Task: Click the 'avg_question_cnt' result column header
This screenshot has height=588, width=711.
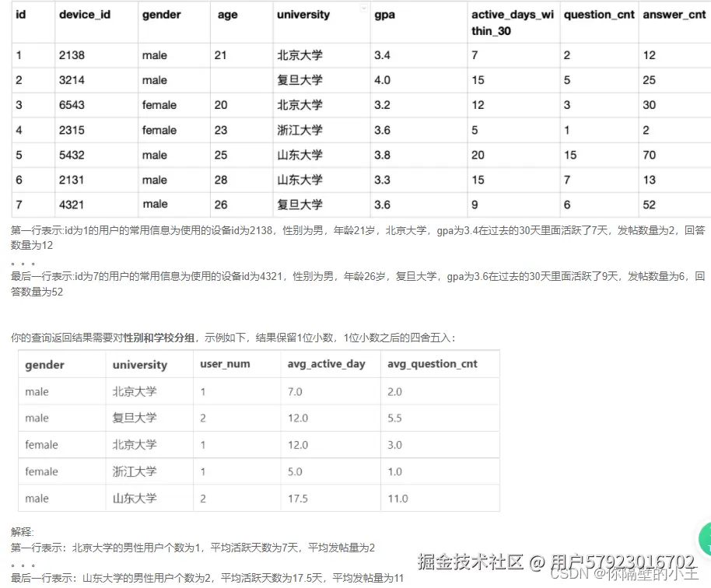Action: pyautogui.click(x=433, y=364)
